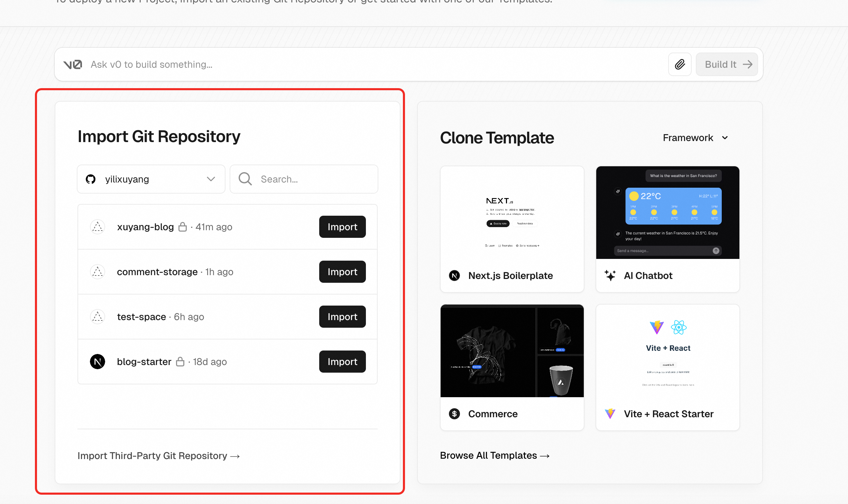Click the GitHub icon beside yilixuyang
The width and height of the screenshot is (848, 504).
91,179
